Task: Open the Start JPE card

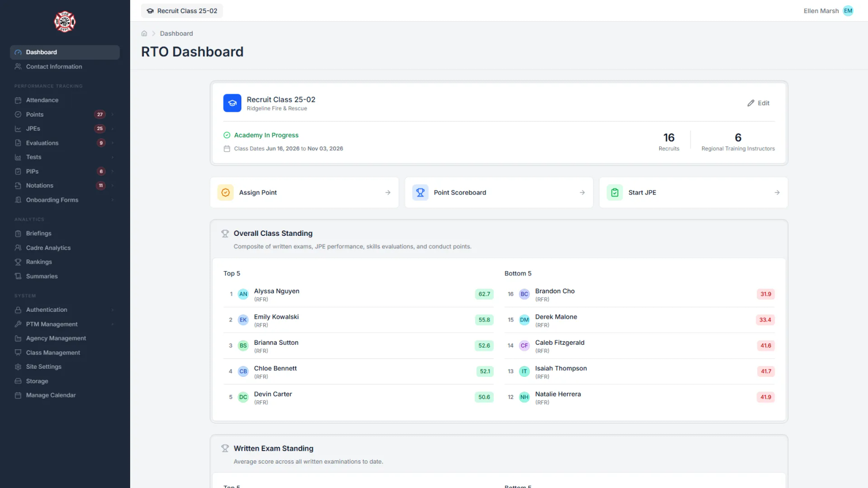Action: (693, 192)
